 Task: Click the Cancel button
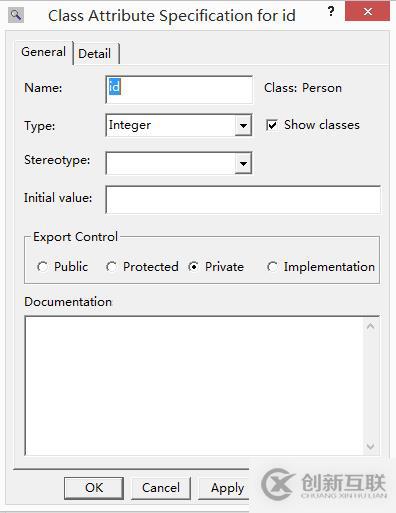161,488
